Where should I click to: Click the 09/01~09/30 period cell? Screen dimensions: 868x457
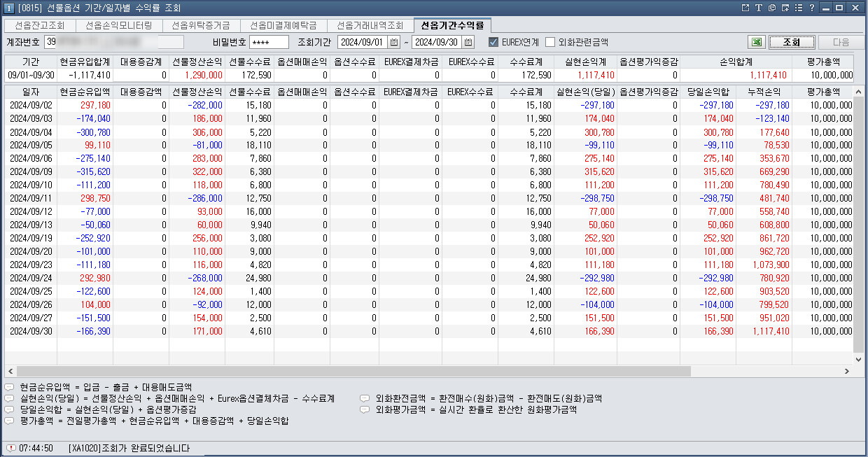[x=31, y=75]
